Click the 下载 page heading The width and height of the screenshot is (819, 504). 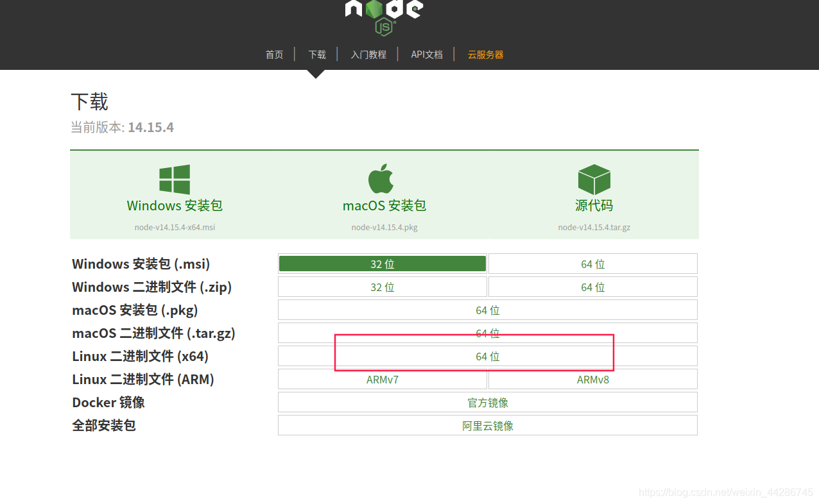click(x=89, y=101)
